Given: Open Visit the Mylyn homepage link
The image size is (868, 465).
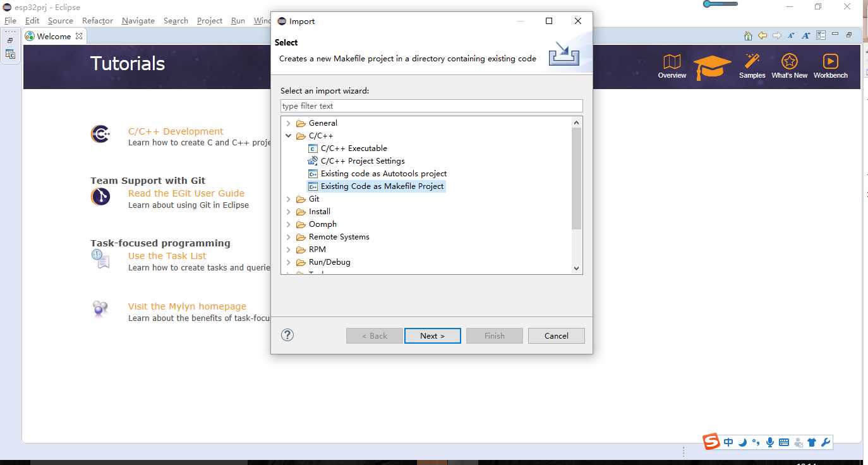Looking at the screenshot, I should coord(187,306).
